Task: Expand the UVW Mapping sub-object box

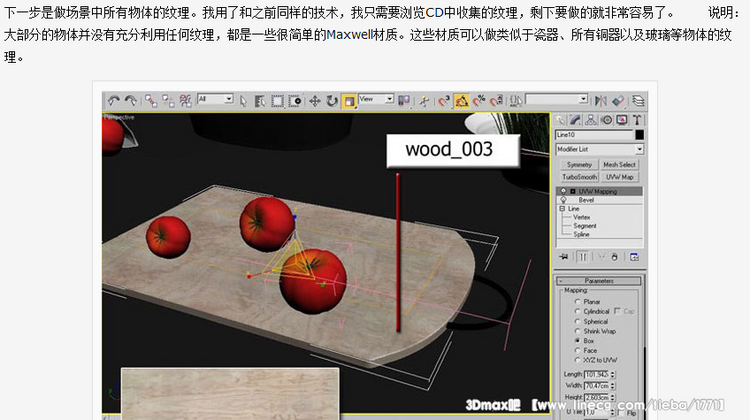Action: coord(573,191)
